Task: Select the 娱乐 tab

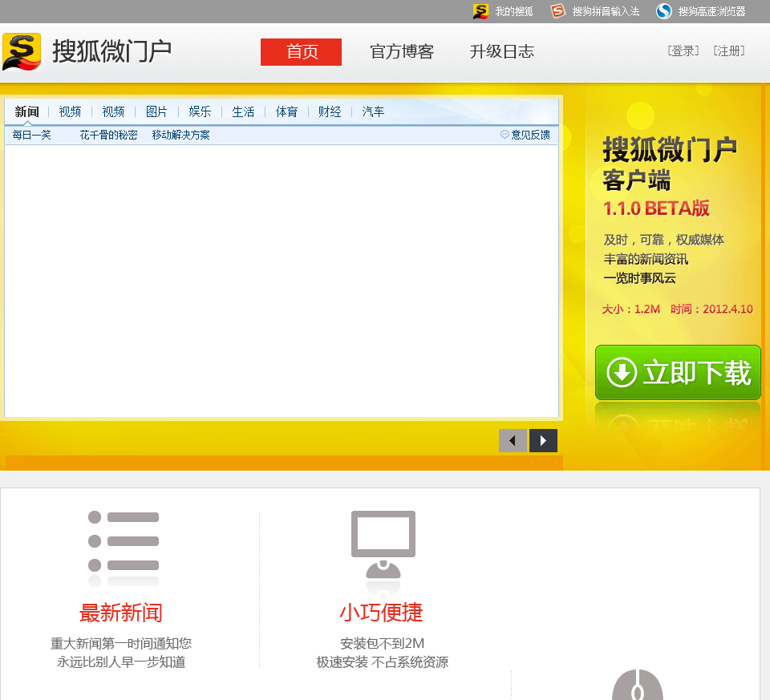Action: (x=200, y=112)
